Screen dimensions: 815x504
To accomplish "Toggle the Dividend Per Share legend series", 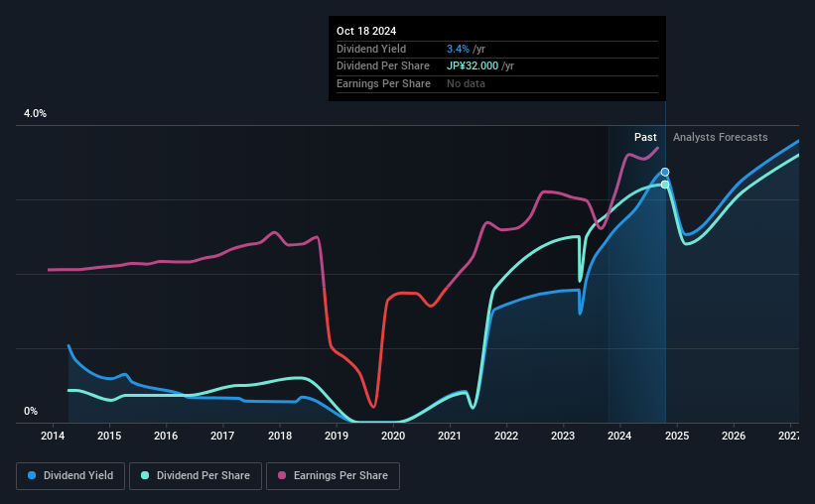I will click(x=196, y=475).
